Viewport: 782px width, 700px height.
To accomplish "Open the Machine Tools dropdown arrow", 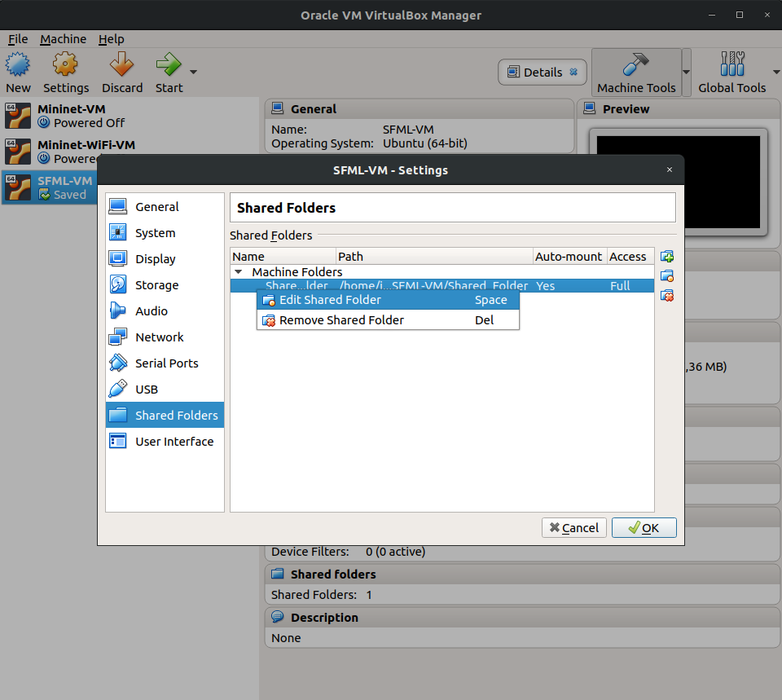I will coord(687,72).
